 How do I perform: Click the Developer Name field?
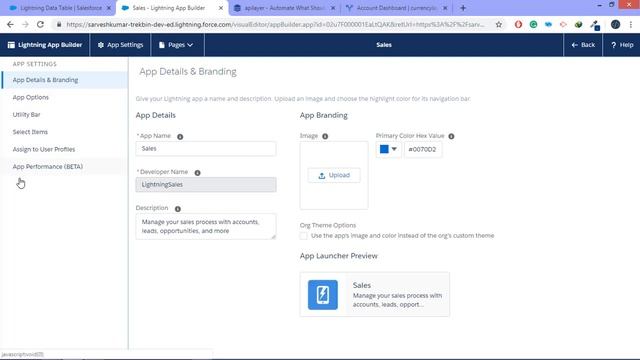tap(206, 184)
